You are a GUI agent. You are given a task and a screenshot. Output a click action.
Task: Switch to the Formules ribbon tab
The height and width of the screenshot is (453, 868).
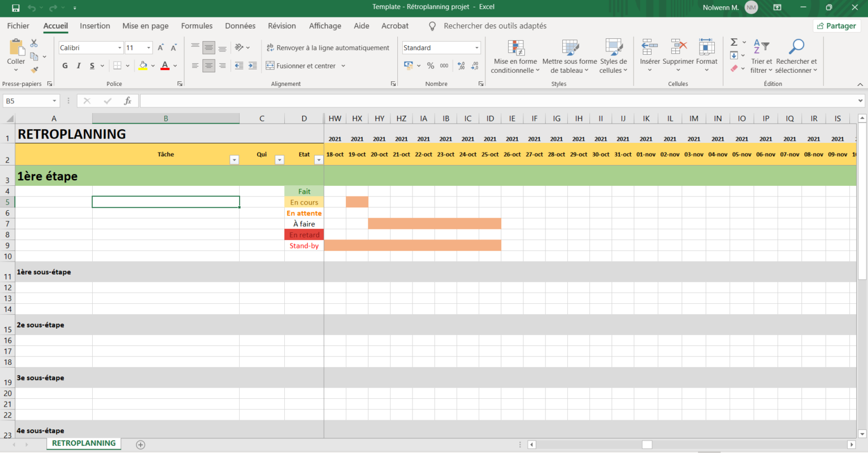(197, 26)
